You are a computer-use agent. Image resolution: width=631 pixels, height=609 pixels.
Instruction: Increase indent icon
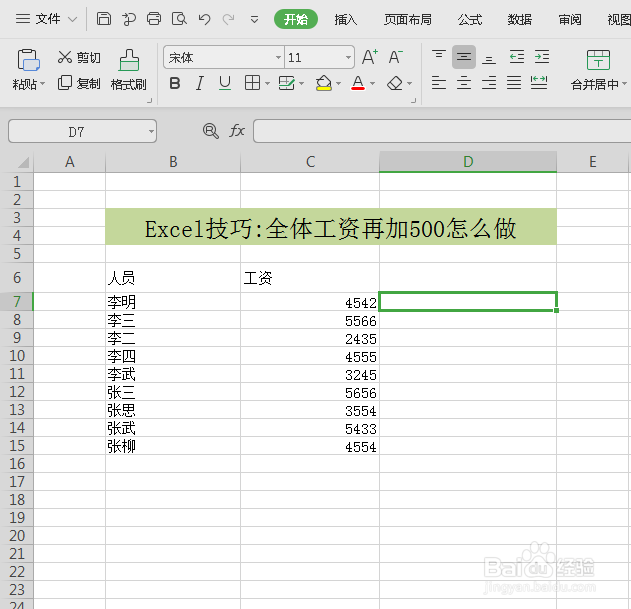pos(542,57)
